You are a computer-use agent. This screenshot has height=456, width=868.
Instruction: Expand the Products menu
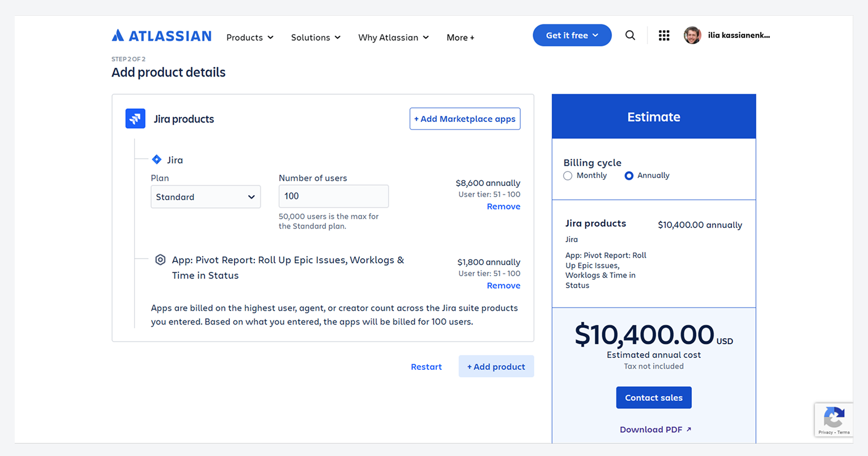pyautogui.click(x=250, y=37)
